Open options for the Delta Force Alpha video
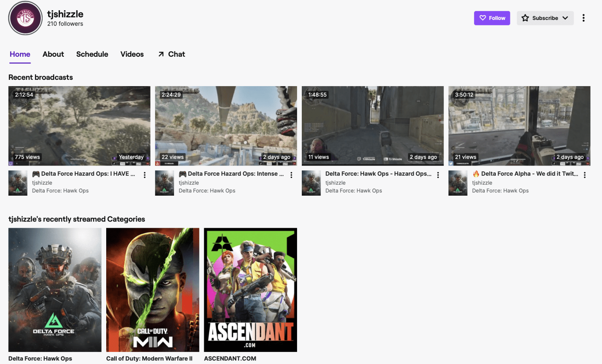 (585, 175)
